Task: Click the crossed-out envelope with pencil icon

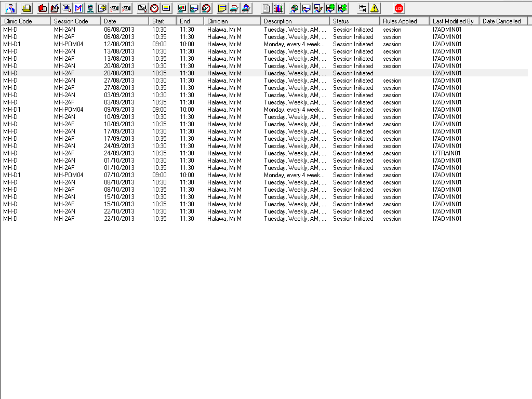Action: 142,8
